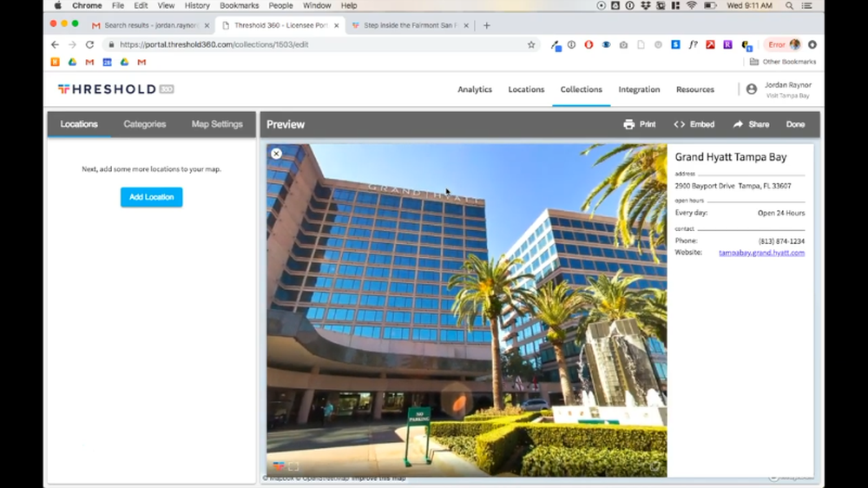Switch to the Gmail Search results tab

(x=150, y=25)
